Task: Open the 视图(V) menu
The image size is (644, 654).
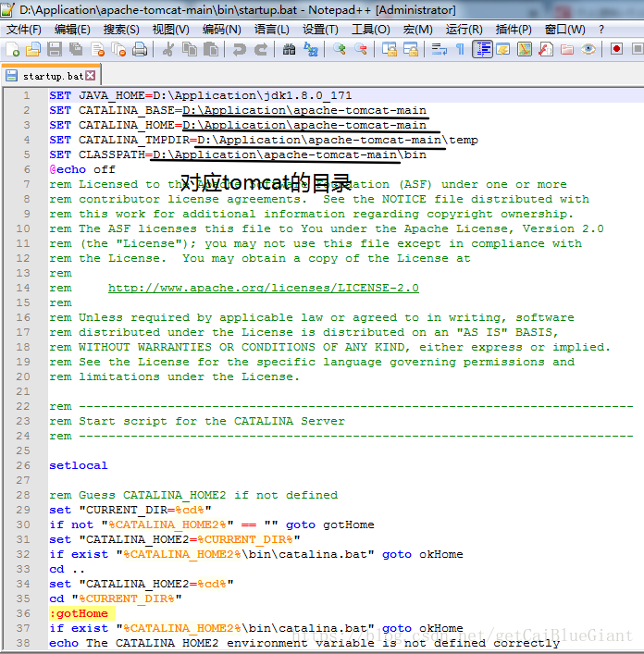Action: (170, 30)
